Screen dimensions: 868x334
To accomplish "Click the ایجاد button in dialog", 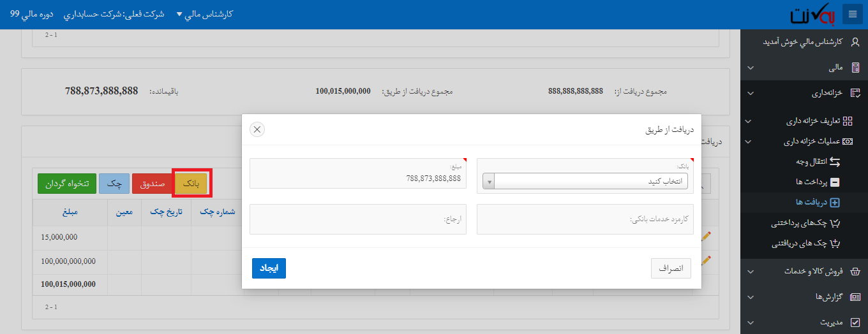I will (x=269, y=268).
